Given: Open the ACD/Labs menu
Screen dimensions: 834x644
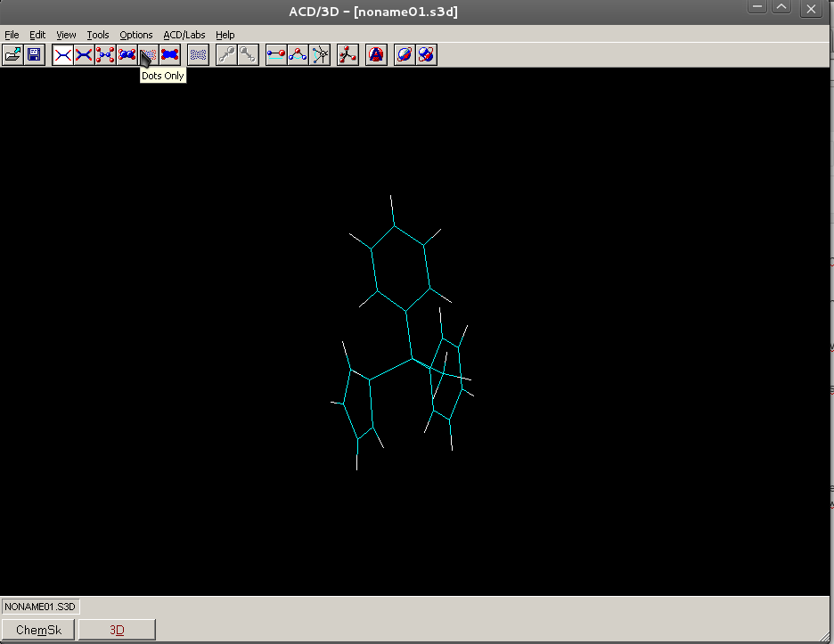Looking at the screenshot, I should tap(184, 35).
